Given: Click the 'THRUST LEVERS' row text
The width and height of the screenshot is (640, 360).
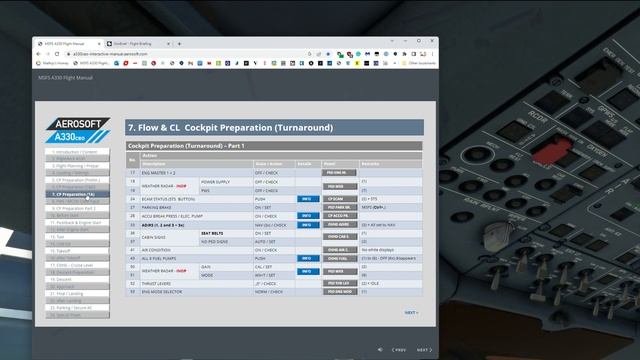Looking at the screenshot, I should [156, 284].
